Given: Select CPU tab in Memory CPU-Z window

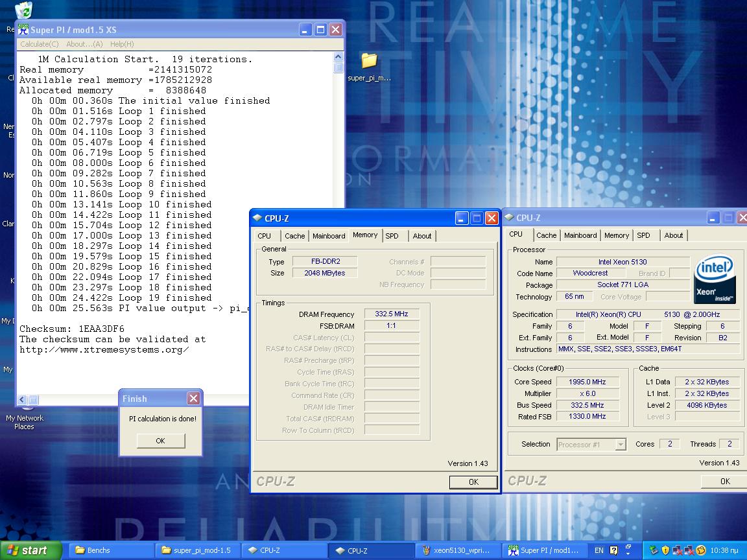Looking at the screenshot, I should point(264,236).
